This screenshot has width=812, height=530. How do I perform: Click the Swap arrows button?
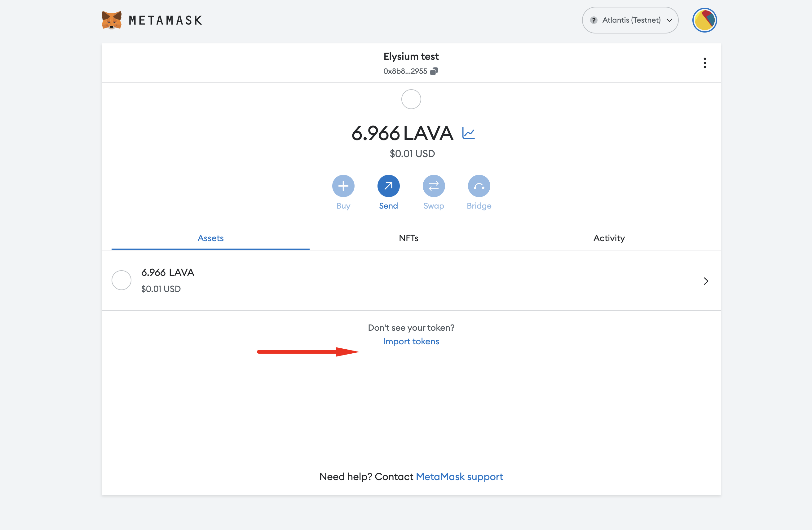tap(434, 186)
